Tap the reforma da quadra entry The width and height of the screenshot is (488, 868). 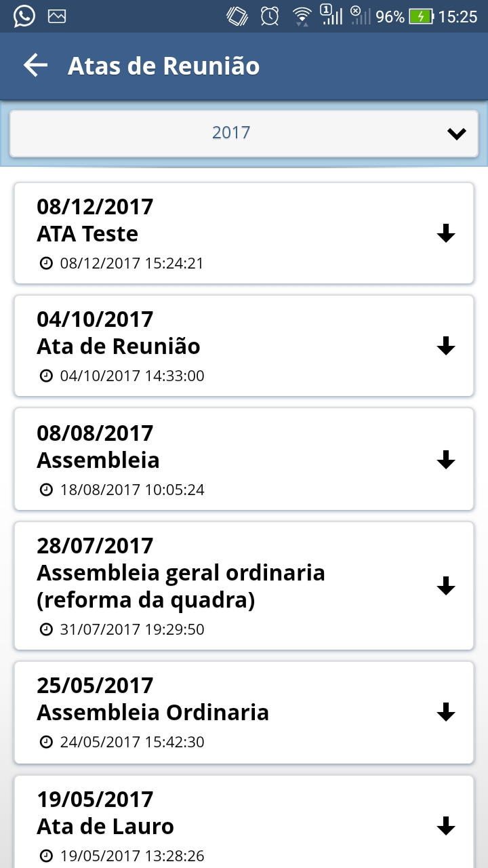(146, 601)
